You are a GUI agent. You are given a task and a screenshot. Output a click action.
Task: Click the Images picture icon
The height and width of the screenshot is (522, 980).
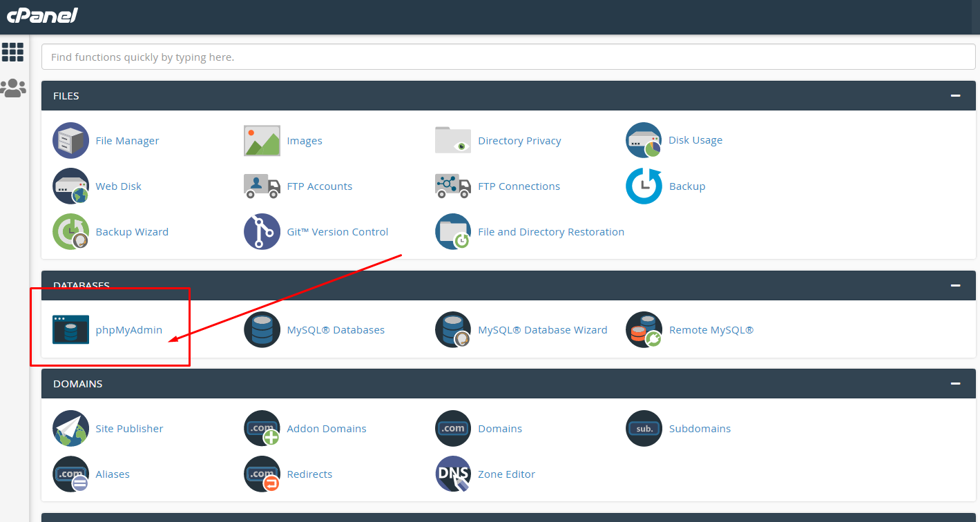[262, 141]
